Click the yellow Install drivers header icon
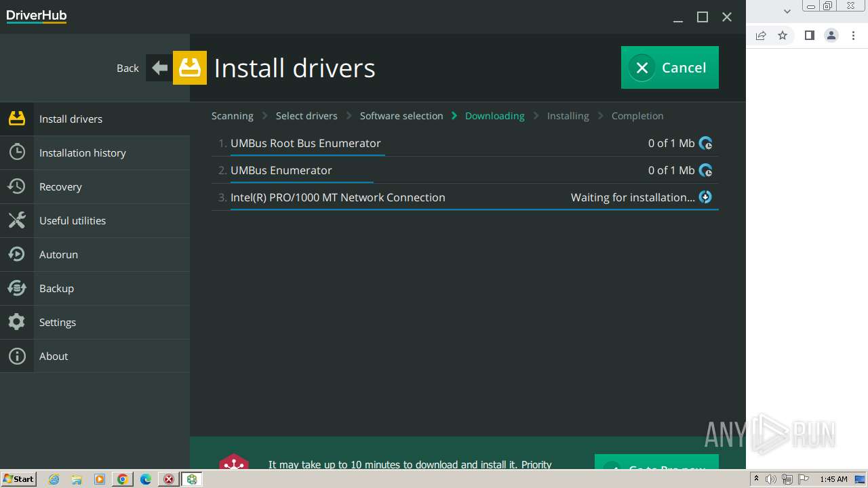This screenshot has height=488, width=868. click(x=190, y=68)
